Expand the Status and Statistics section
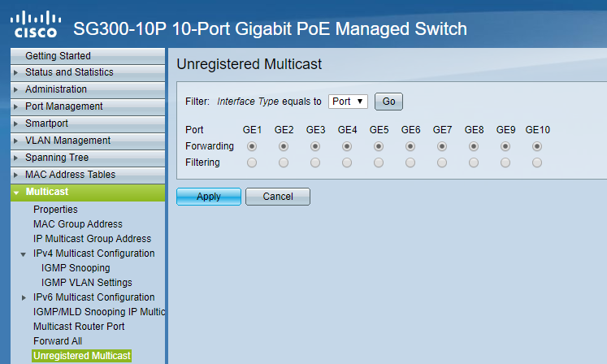This screenshot has width=607, height=364. tap(69, 72)
